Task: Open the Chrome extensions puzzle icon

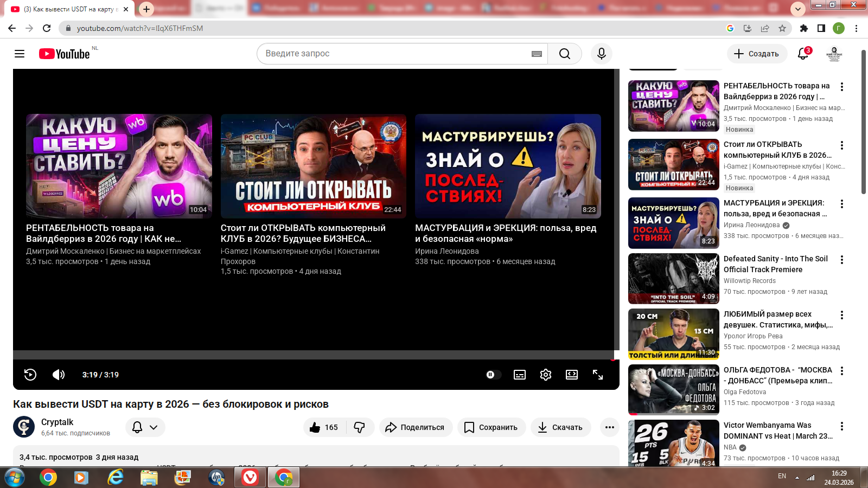Action: tap(804, 28)
